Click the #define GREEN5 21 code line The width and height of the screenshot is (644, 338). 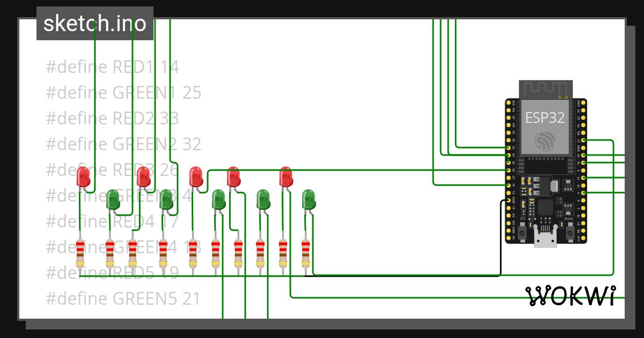click(123, 298)
